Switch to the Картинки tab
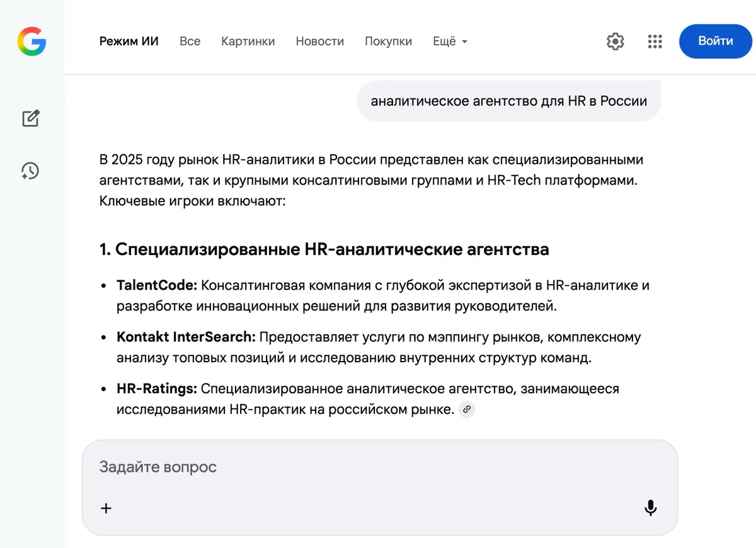The image size is (756, 548). (x=248, y=41)
